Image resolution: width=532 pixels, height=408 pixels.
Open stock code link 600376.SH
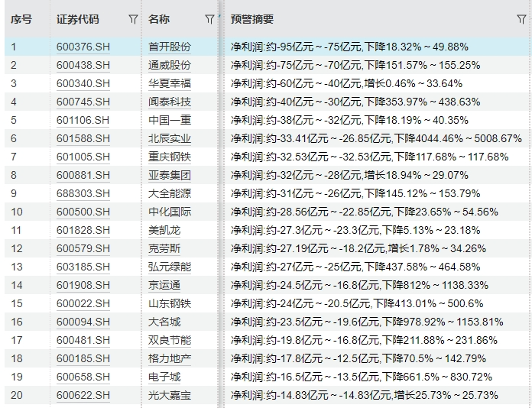click(x=83, y=47)
